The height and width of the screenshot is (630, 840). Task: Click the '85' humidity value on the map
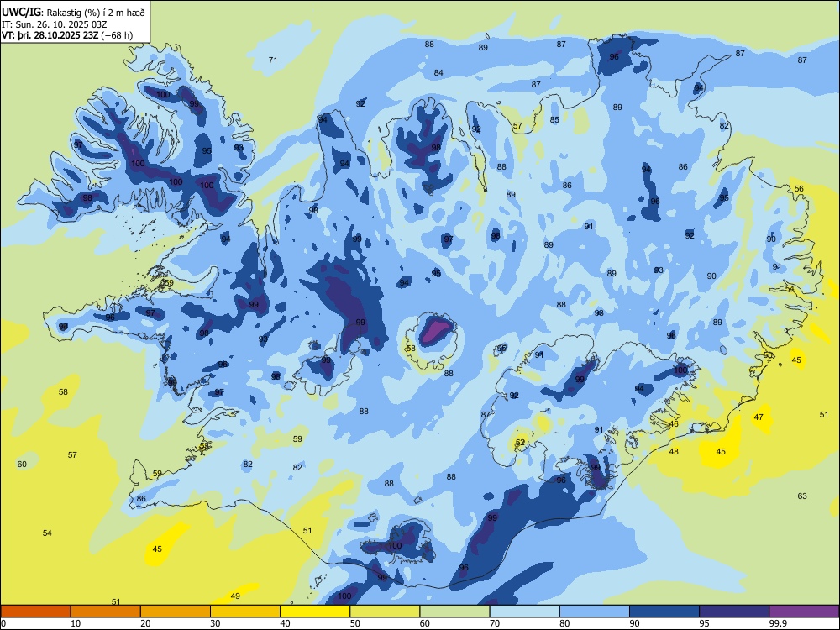(554, 120)
